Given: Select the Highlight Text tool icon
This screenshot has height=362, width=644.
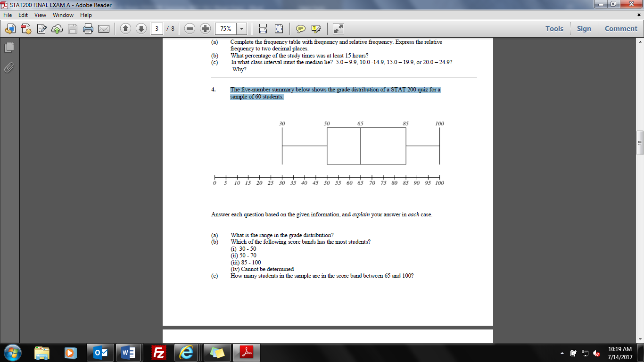Looking at the screenshot, I should tap(316, 28).
